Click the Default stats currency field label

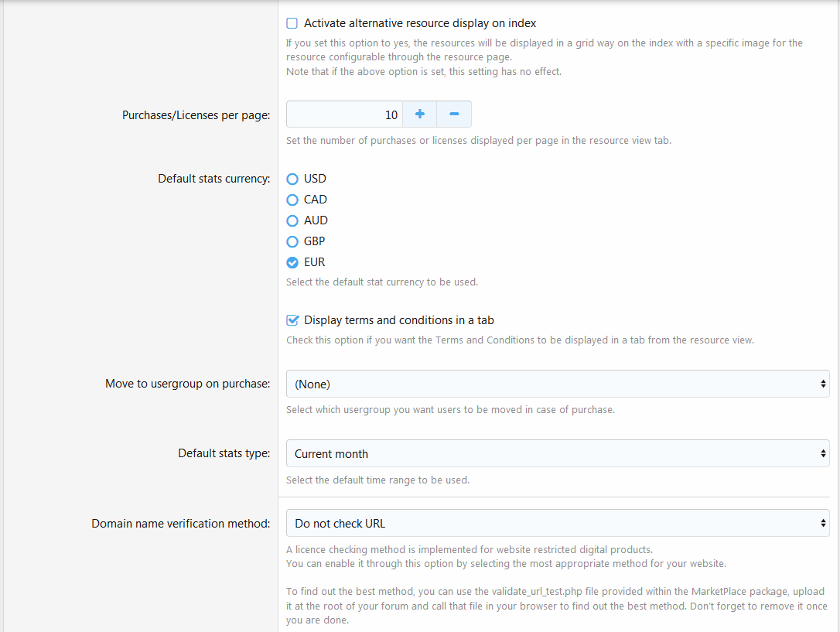tap(213, 179)
